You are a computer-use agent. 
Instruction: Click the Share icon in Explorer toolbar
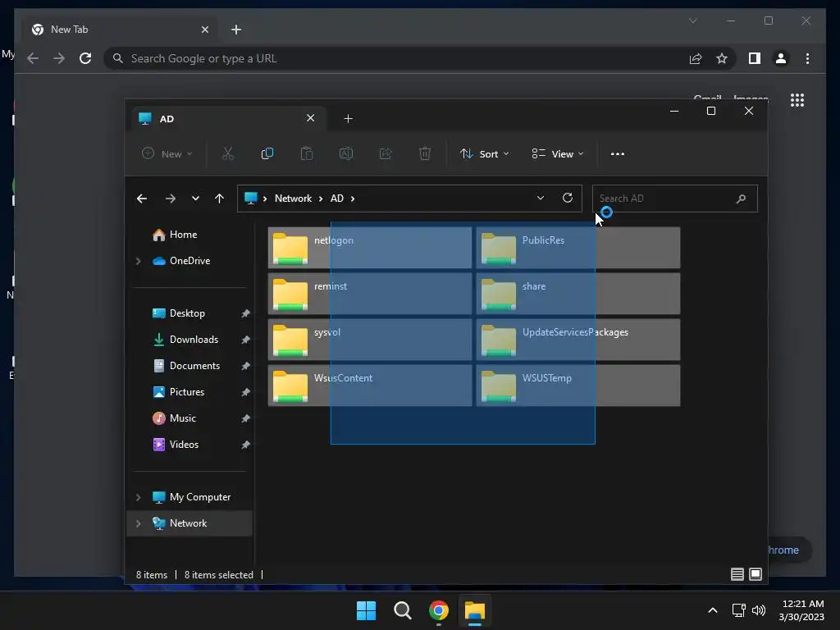click(x=386, y=154)
